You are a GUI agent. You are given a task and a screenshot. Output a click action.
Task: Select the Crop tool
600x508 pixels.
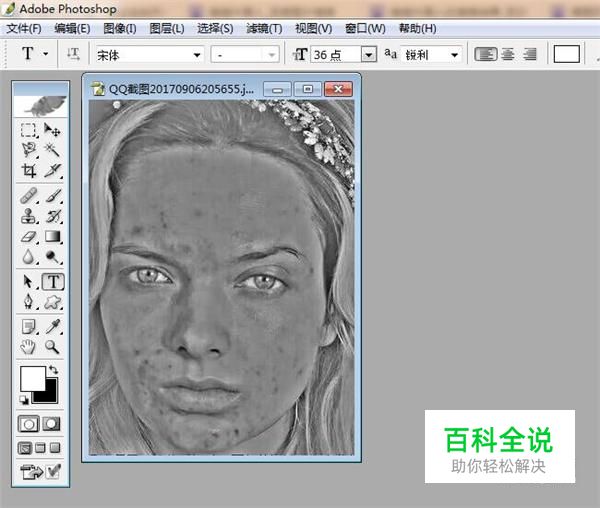pos(28,170)
